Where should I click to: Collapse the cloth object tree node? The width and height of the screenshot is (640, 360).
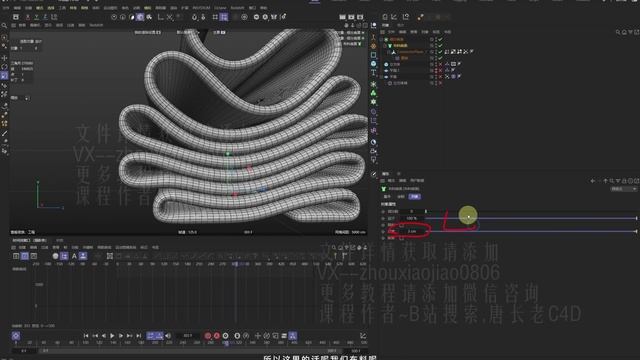click(385, 46)
